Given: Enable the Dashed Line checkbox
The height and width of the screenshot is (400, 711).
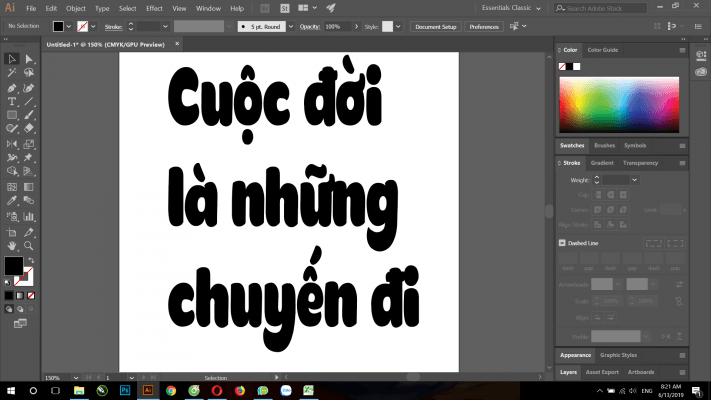Looking at the screenshot, I should click(x=563, y=243).
